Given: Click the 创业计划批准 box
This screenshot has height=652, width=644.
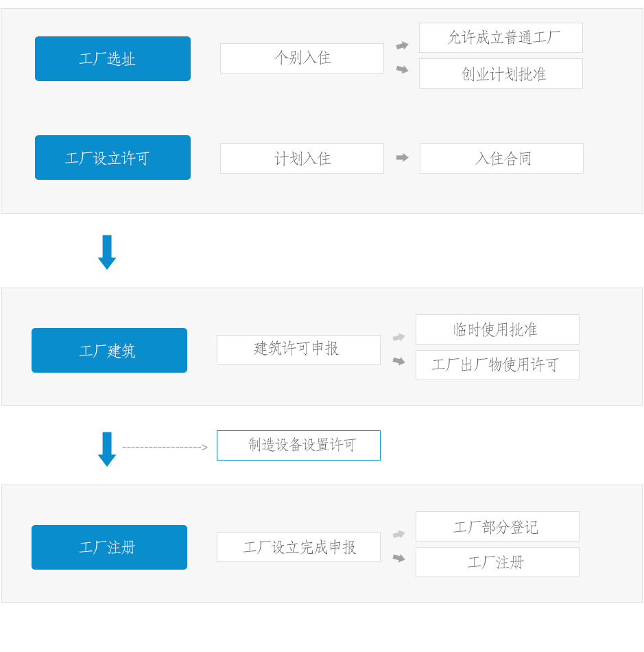Looking at the screenshot, I should (x=501, y=73).
